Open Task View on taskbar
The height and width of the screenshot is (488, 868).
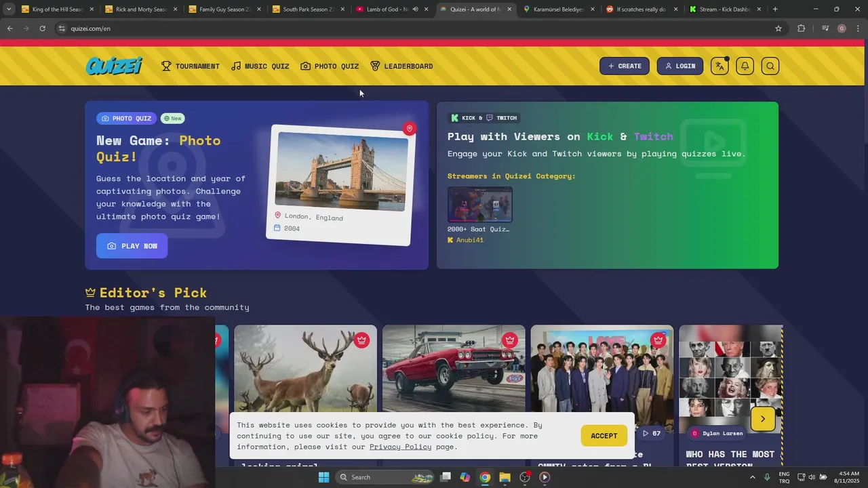coord(446,477)
